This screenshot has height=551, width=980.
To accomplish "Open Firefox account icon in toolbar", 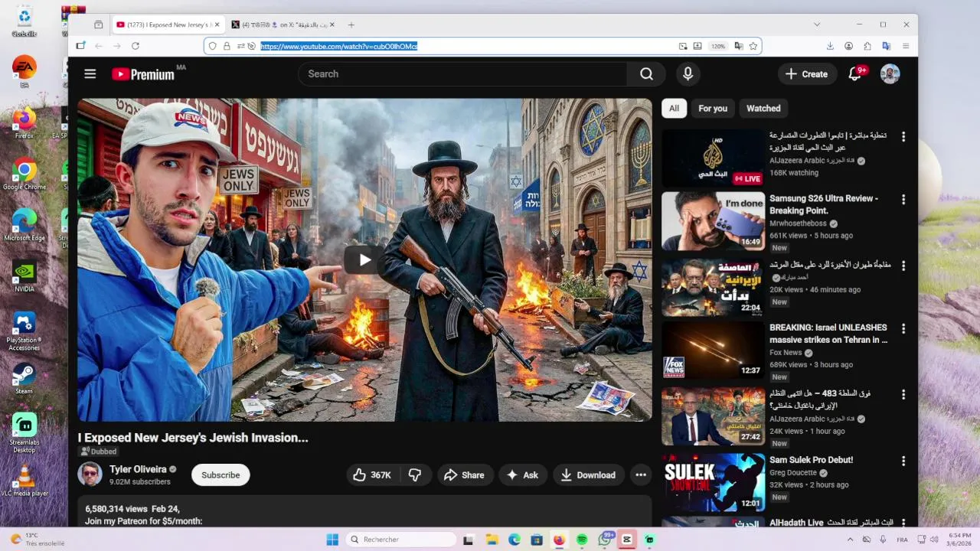I will 848,46.
